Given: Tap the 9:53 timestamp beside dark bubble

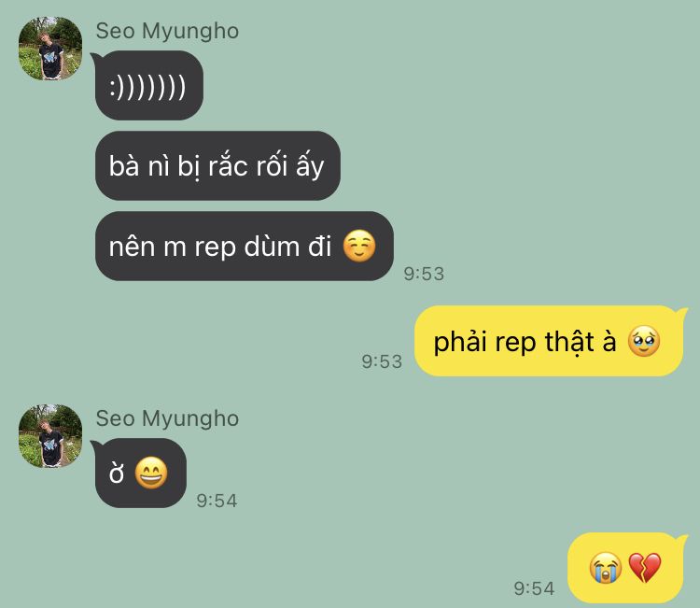Looking at the screenshot, I should coord(424,274).
